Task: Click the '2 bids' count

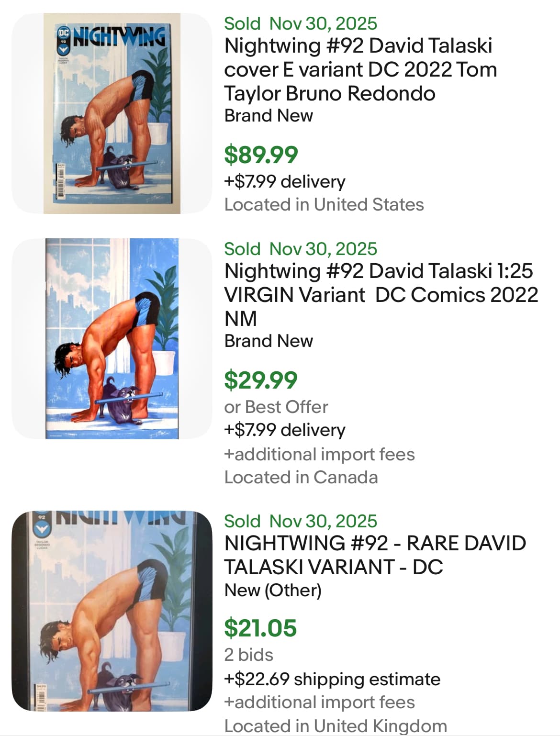Action: [x=249, y=655]
